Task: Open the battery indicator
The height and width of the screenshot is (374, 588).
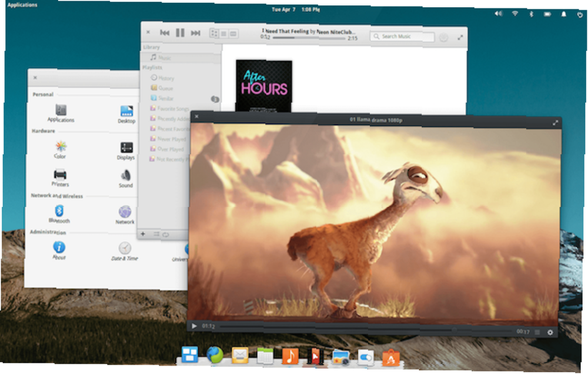Action: [547, 14]
